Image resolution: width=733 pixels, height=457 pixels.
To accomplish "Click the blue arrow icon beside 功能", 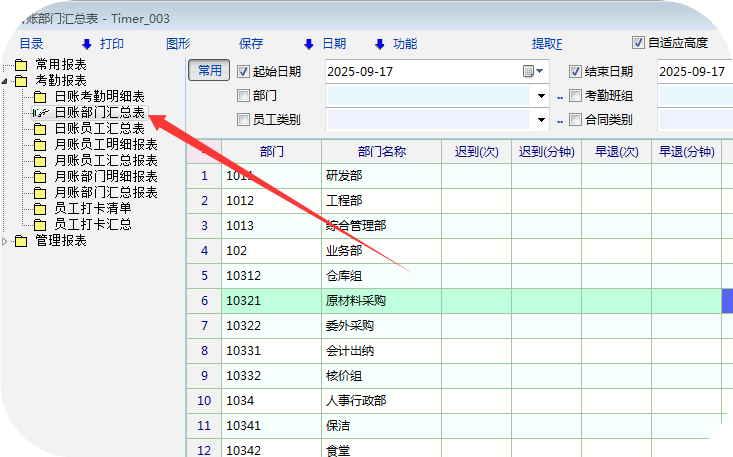I will (379, 44).
